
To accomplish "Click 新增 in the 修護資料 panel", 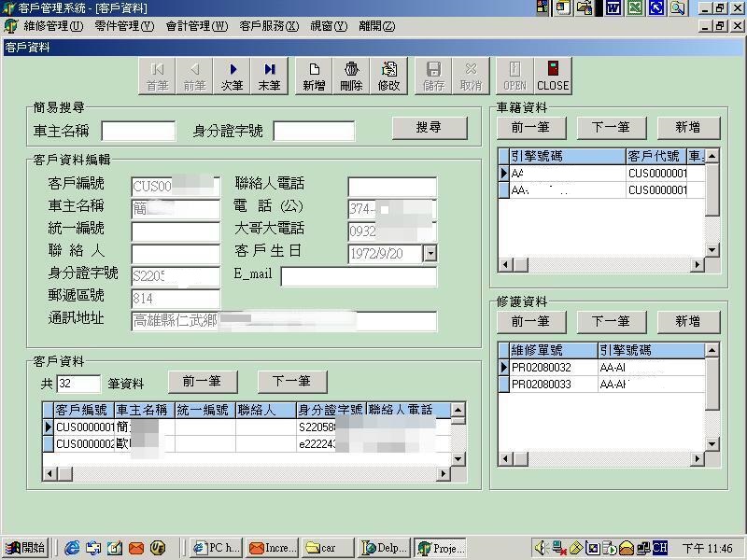I will coord(688,322).
